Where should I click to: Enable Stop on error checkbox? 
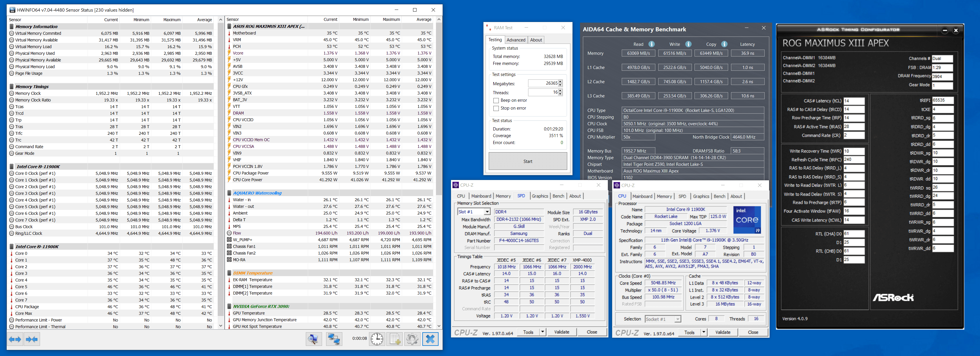(x=496, y=108)
